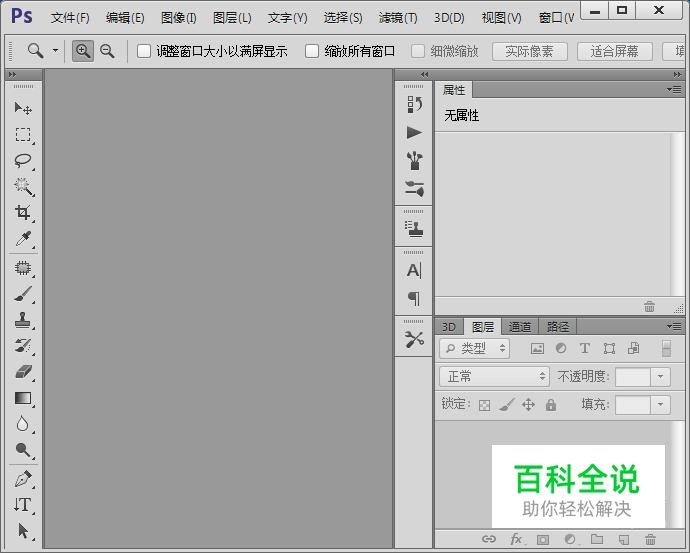Toggle adjustment layer filter
This screenshot has width=690, height=553.
[x=561, y=348]
